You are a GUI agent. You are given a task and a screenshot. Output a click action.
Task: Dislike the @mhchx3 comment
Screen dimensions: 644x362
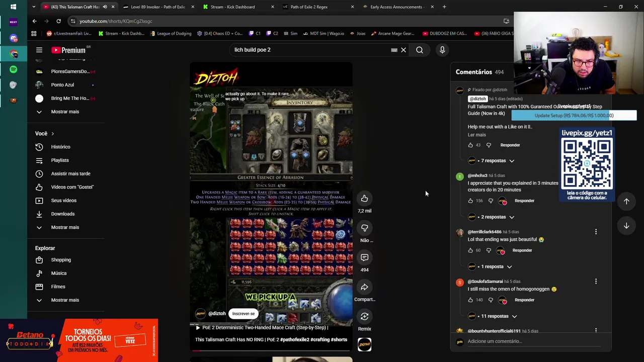491,201
